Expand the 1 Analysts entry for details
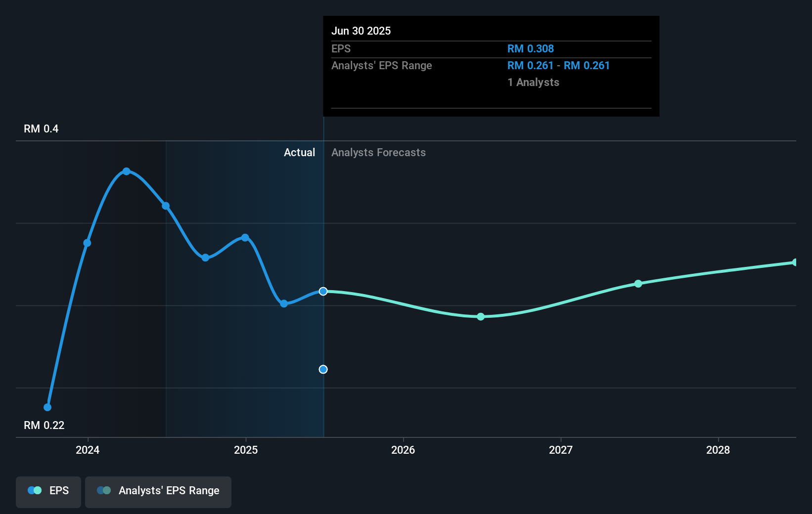 pyautogui.click(x=533, y=83)
